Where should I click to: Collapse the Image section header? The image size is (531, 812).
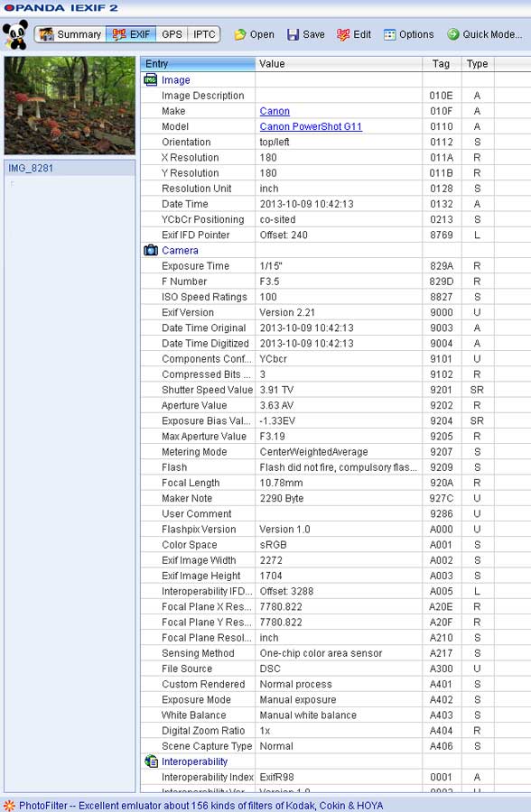tap(176, 79)
